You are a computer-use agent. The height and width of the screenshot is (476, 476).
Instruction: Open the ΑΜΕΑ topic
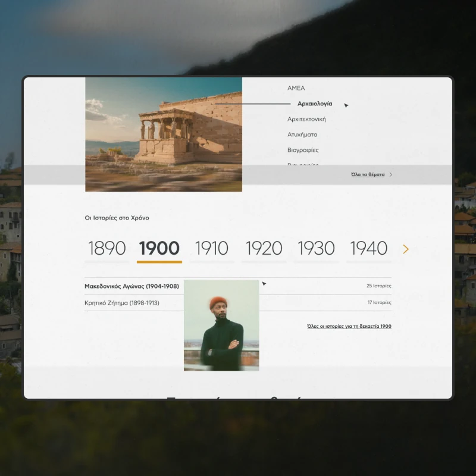[x=296, y=88]
